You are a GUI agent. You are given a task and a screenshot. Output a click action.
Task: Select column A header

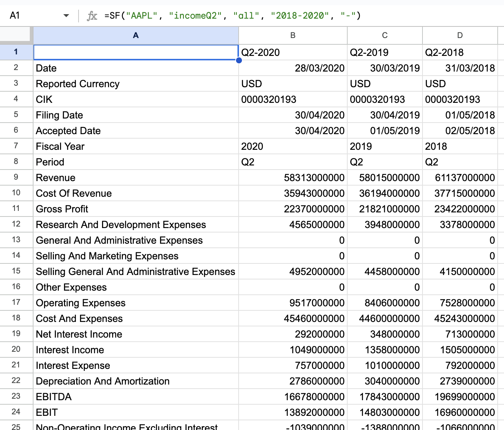point(136,35)
